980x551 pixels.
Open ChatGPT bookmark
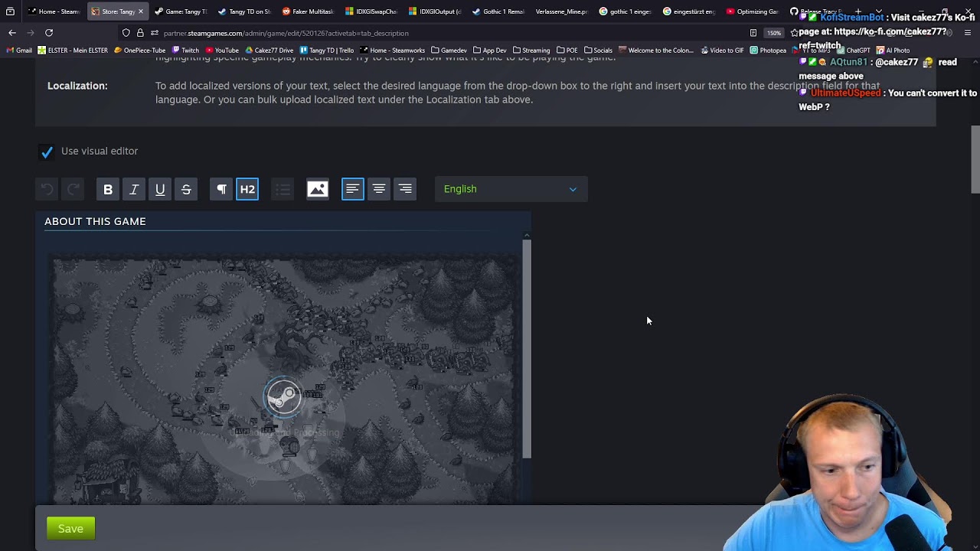(854, 51)
